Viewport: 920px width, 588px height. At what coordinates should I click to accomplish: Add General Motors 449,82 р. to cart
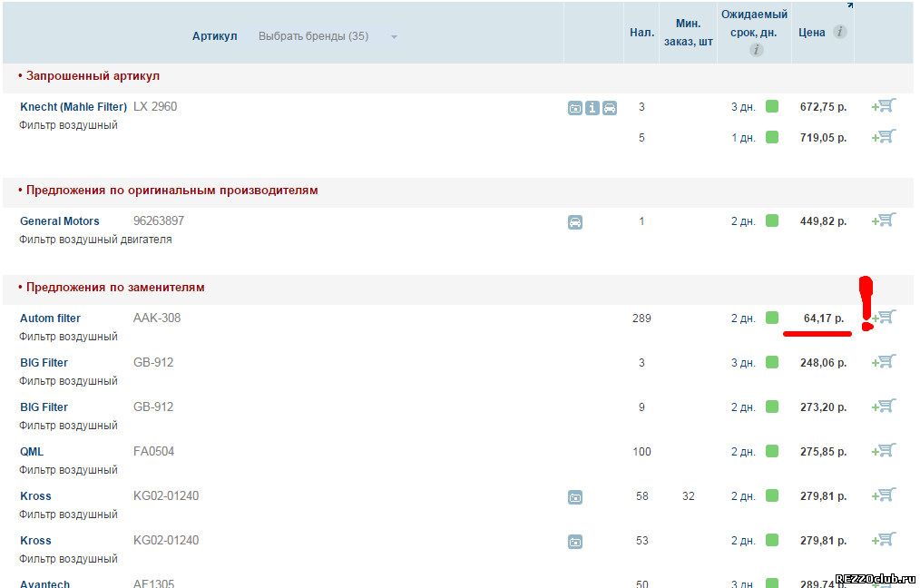884,220
